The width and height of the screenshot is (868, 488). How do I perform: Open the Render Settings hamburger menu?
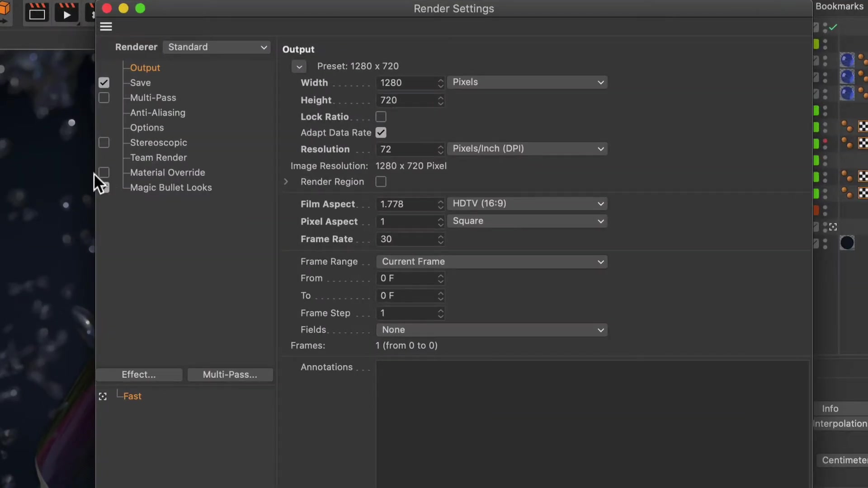[x=105, y=26]
